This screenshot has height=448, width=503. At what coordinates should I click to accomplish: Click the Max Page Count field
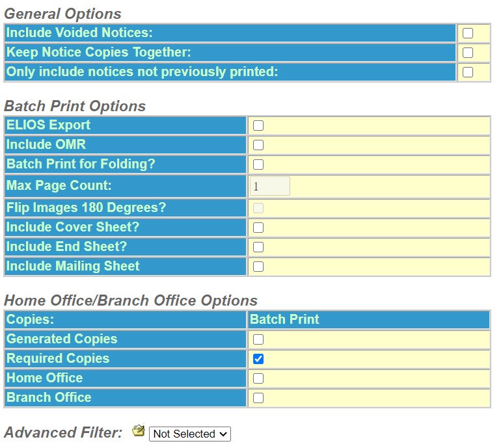click(269, 187)
